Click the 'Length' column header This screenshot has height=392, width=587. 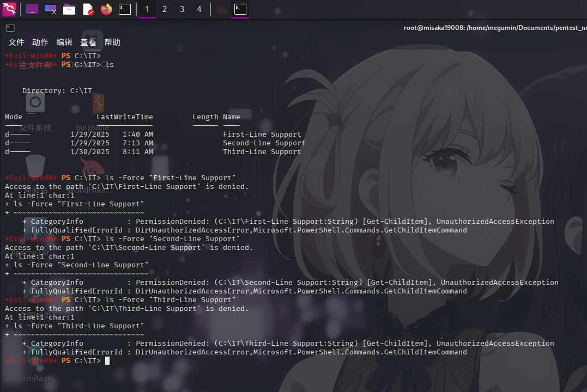205,117
